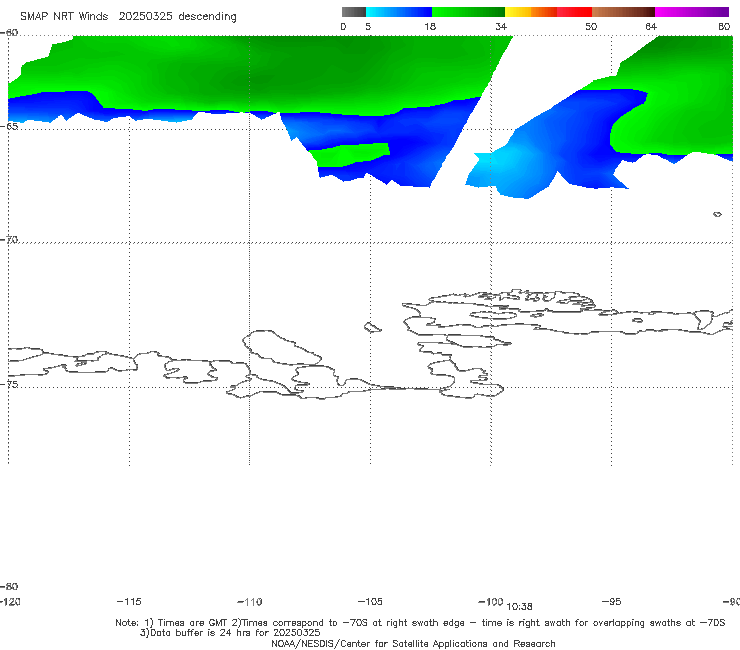Viewport: 740px width, 650px height.
Task: Click the magenta 64-80 color bar segment
Action: (x=692, y=12)
